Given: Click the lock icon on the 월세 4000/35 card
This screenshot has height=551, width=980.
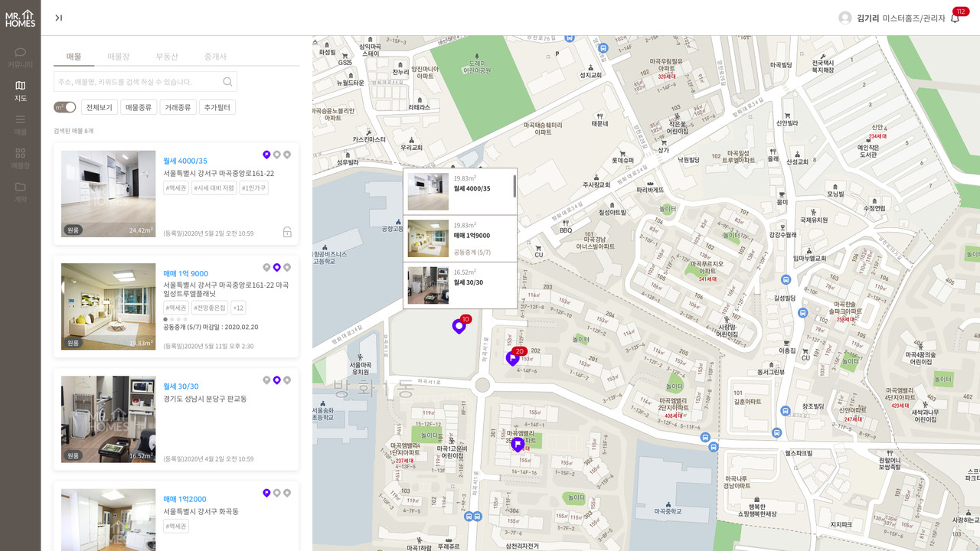Looking at the screenshot, I should click(287, 232).
